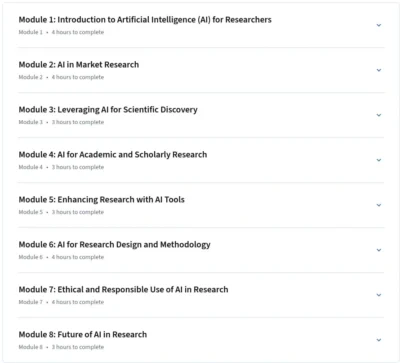Open Module 7: Ethical and Responsible Use title
Screen dimensions: 400x363
[x=123, y=290]
